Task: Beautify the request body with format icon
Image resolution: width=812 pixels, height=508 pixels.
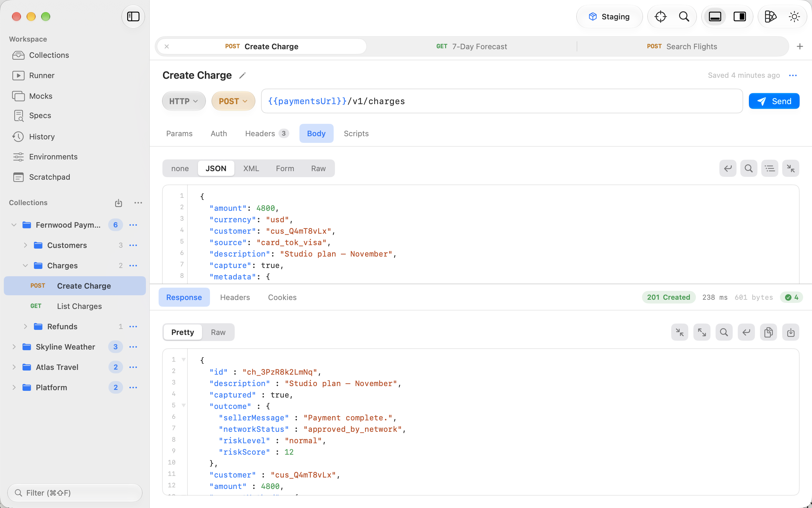Action: click(x=770, y=168)
